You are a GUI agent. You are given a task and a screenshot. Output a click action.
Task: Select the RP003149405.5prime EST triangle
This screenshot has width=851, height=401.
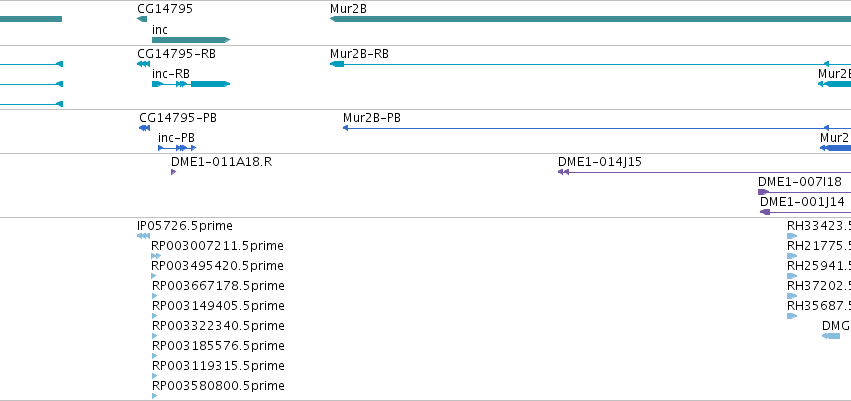pyautogui.click(x=155, y=316)
